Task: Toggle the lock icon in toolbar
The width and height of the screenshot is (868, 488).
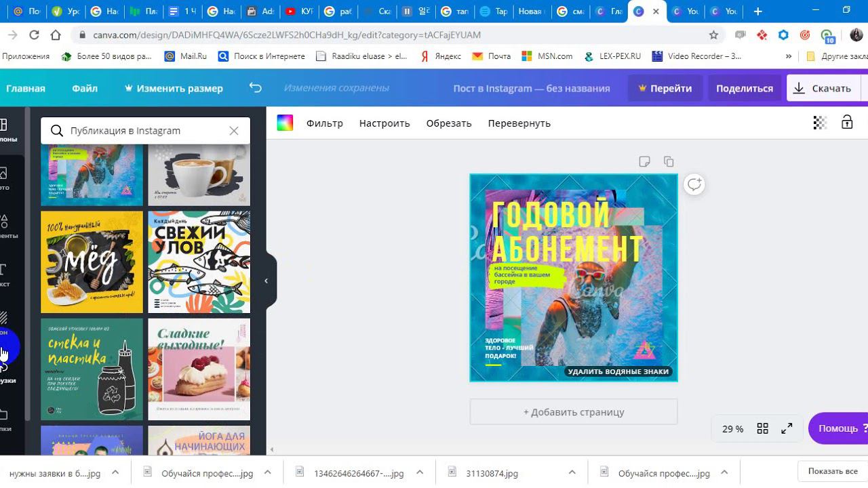Action: click(847, 122)
